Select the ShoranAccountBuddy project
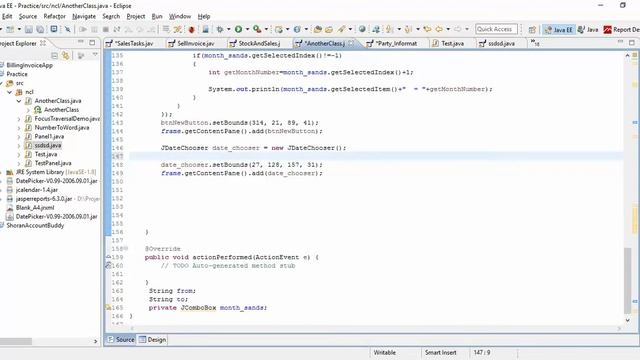The width and height of the screenshot is (640, 360). 35,226
